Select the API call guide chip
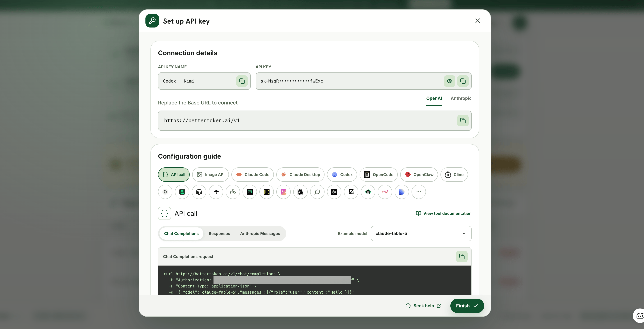Screen dimensions: 644x329 (174, 175)
